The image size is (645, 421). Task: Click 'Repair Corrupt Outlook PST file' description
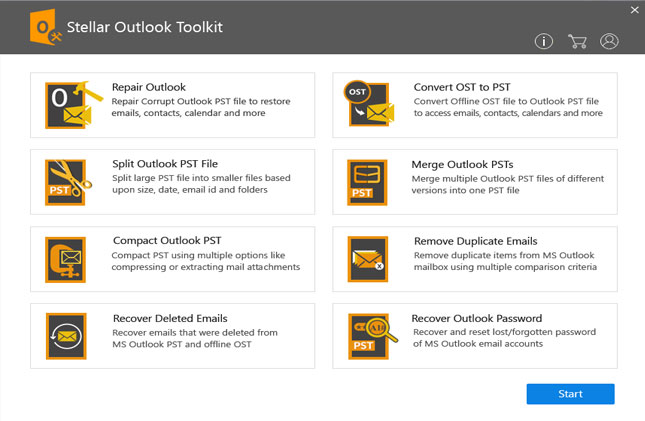tap(201, 107)
